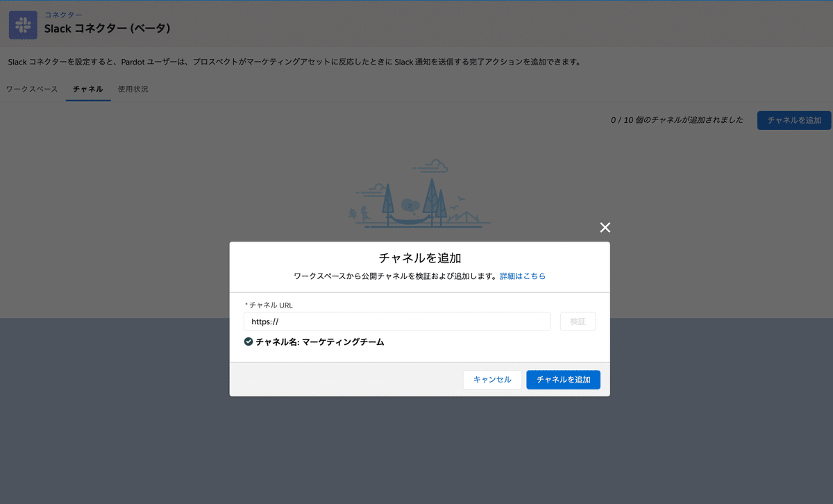Click the キャンセル button

coord(492,380)
